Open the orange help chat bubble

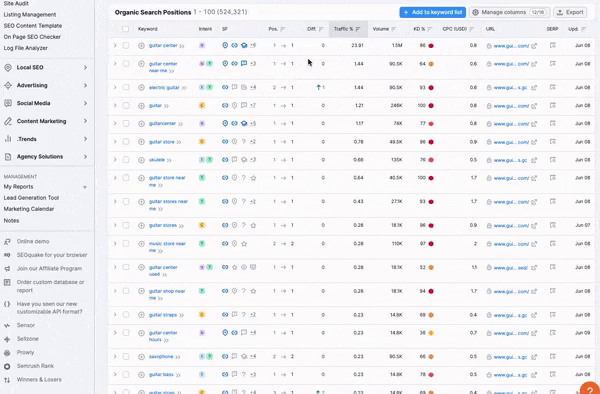(590, 387)
